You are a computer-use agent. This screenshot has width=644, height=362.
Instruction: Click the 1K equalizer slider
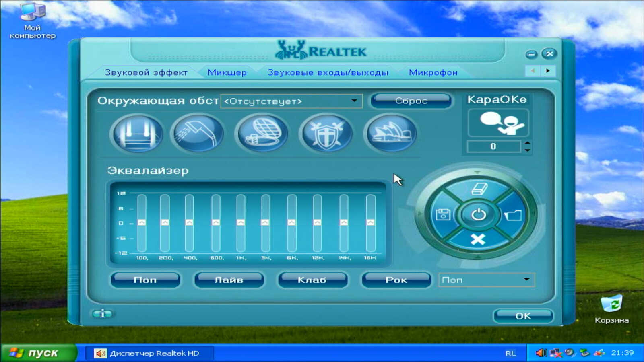tap(241, 223)
